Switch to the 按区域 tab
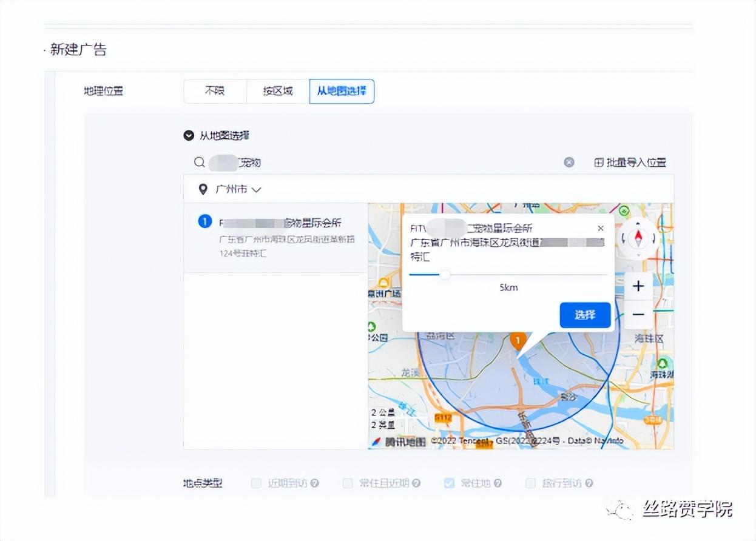 (278, 91)
